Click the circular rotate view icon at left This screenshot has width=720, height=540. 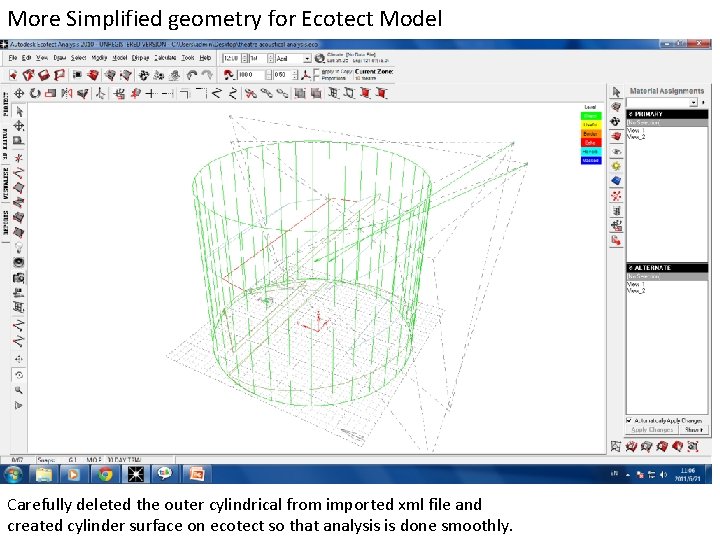(x=19, y=375)
